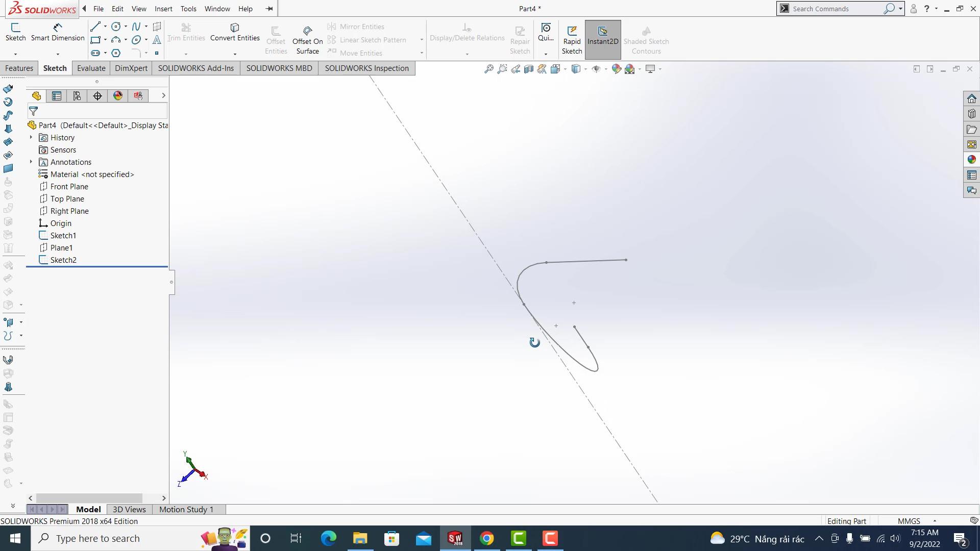Click the feature tree filter field

click(x=97, y=111)
